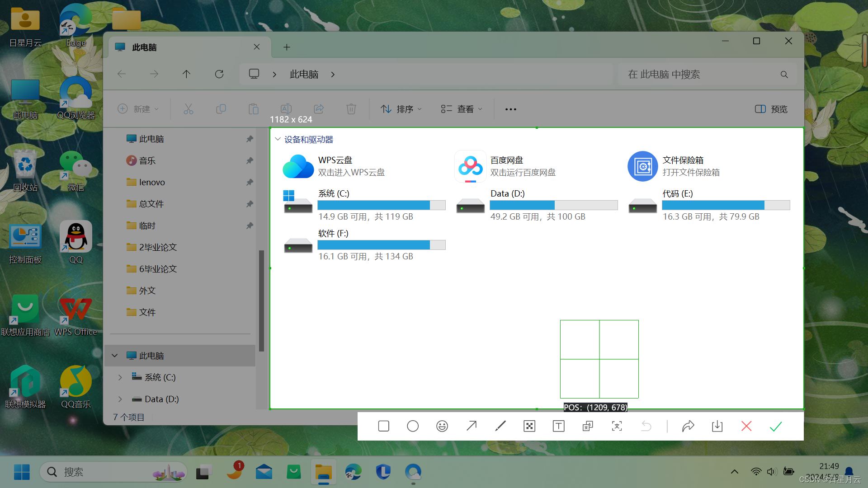868x488 pixels.
Task: Click the 预览 panel toggle button
Action: 771,108
